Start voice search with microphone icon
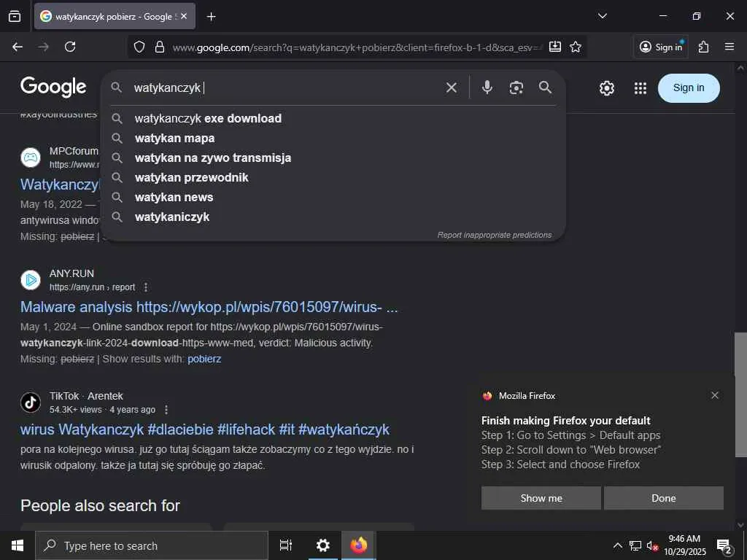This screenshot has height=560, width=747. click(487, 87)
